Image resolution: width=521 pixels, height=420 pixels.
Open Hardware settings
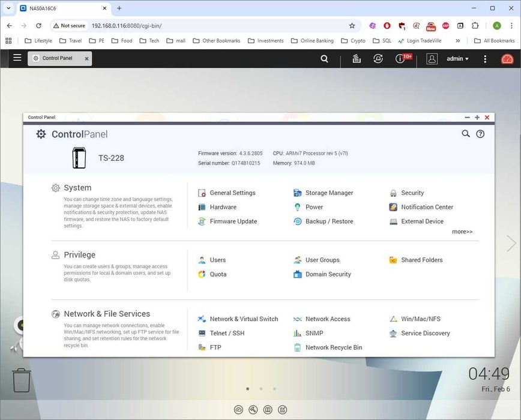pos(217,207)
